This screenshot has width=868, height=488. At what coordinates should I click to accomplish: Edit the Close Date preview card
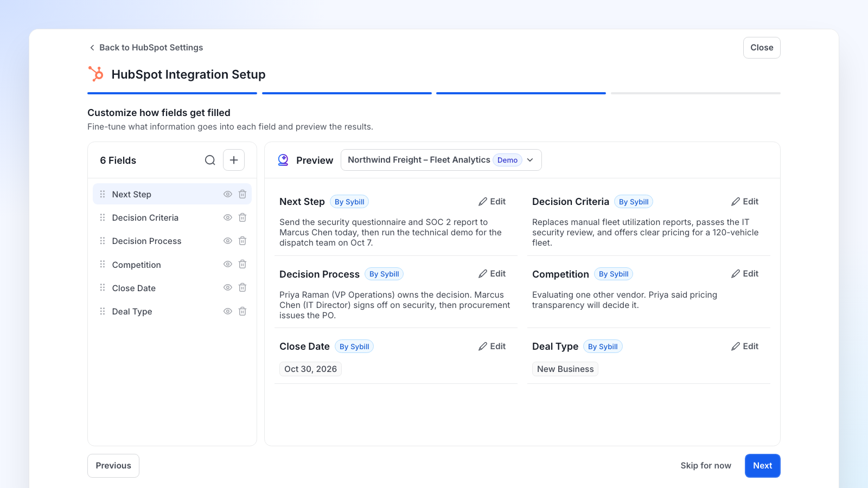click(x=492, y=346)
